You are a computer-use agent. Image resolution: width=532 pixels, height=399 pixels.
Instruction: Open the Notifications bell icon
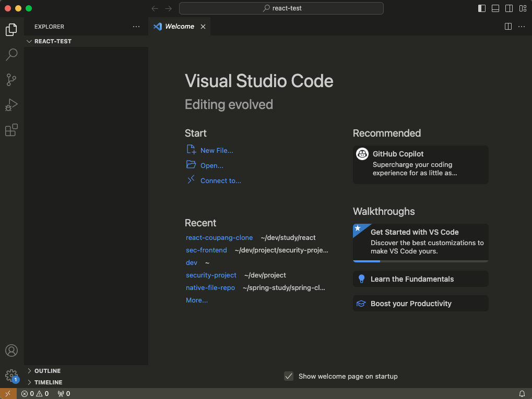pos(522,394)
